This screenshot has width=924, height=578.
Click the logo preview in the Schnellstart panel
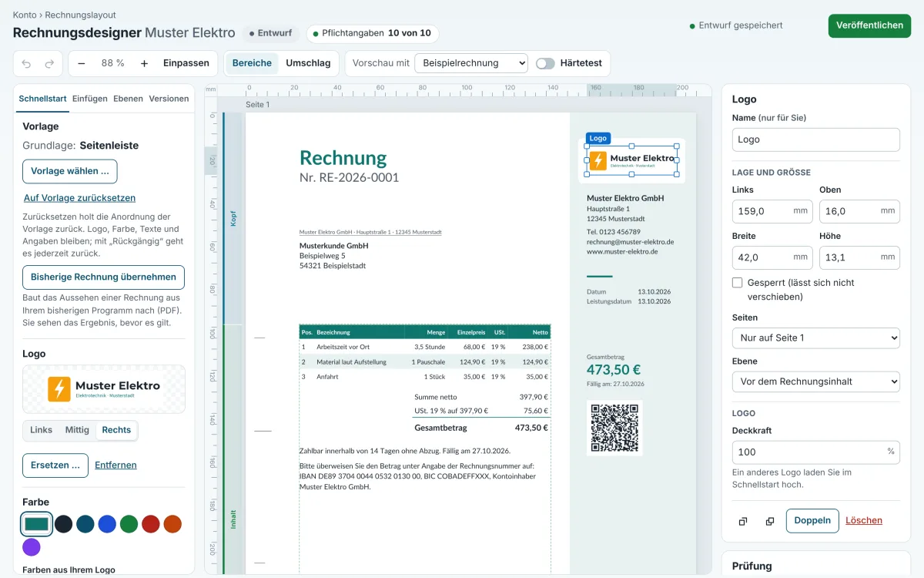(104, 389)
